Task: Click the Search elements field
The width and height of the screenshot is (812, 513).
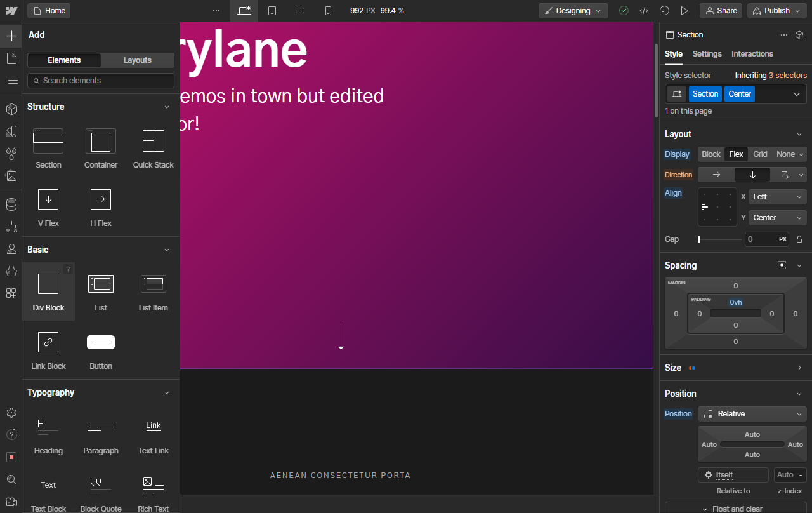Action: [x=101, y=81]
